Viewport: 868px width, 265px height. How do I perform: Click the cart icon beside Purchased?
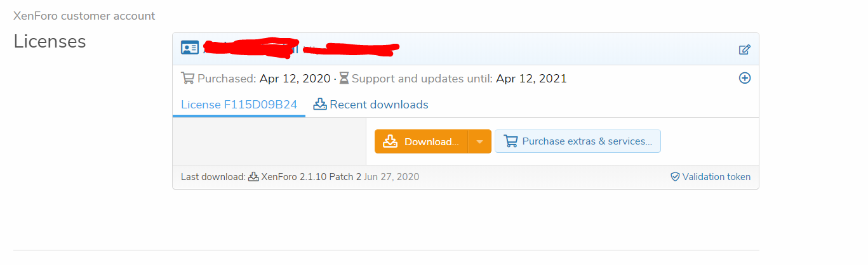click(188, 79)
